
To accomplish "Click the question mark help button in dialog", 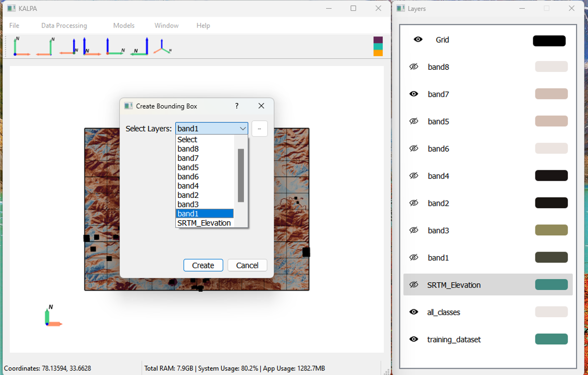I will (237, 106).
